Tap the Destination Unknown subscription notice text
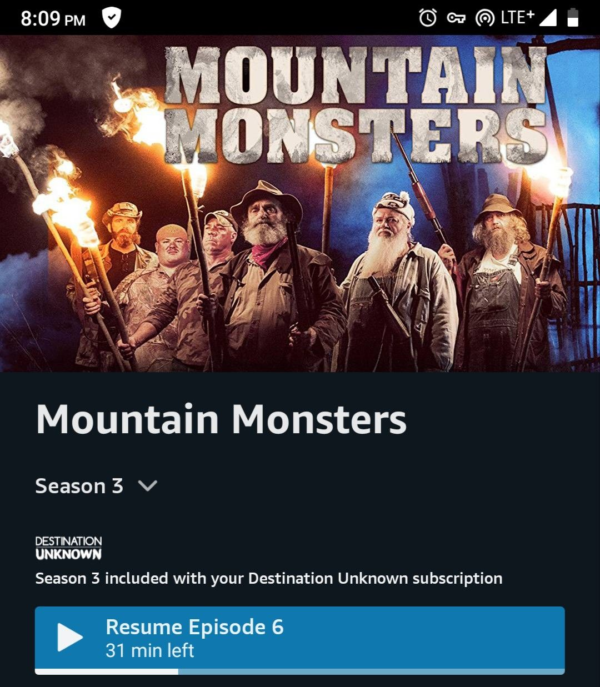This screenshot has height=687, width=600. (269, 578)
